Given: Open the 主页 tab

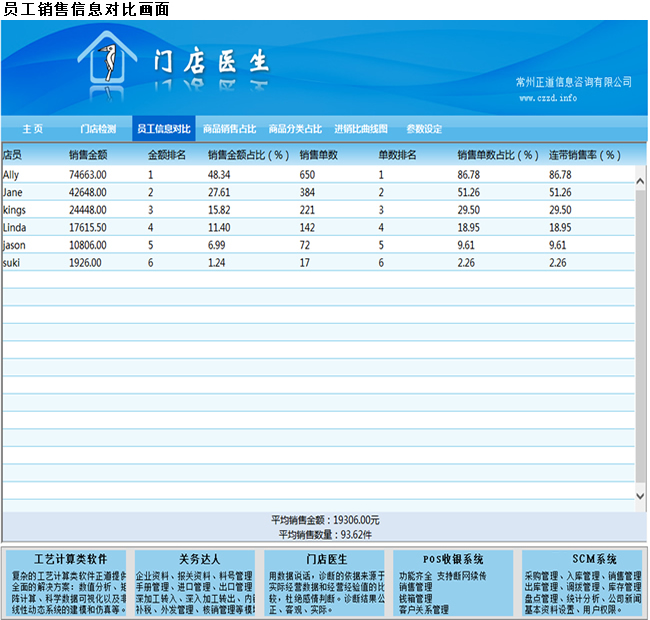Looking at the screenshot, I should coord(33,129).
